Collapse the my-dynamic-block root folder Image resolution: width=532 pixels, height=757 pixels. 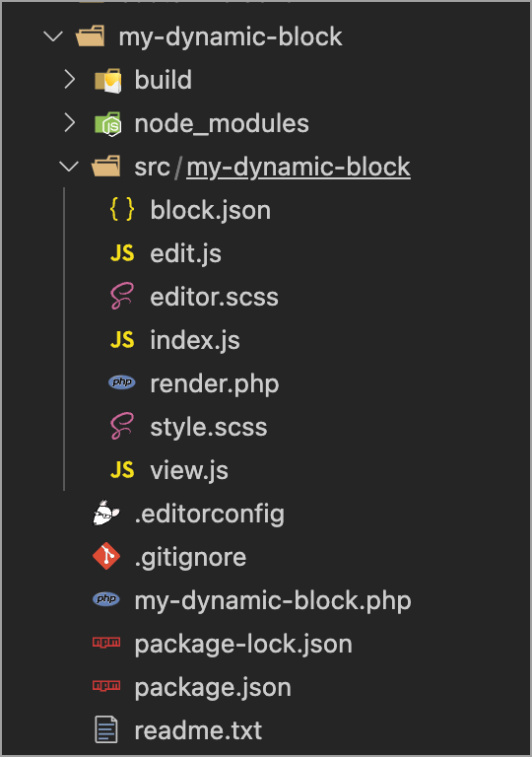click(53, 36)
